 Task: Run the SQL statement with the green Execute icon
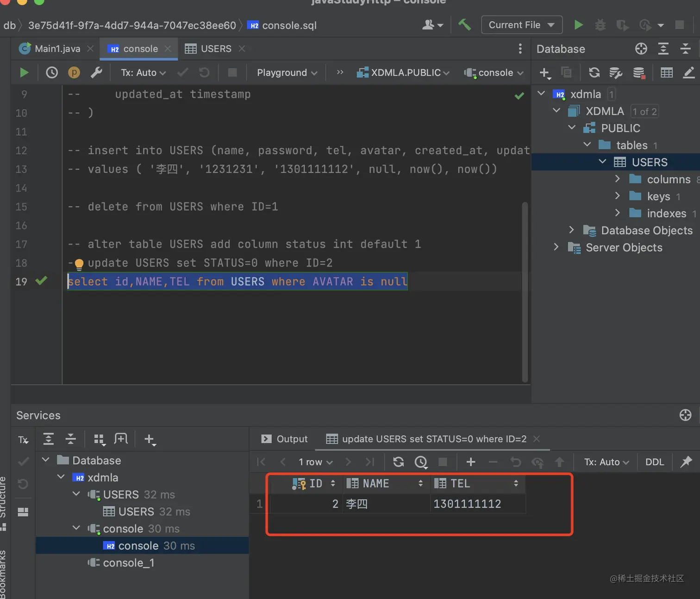24,73
